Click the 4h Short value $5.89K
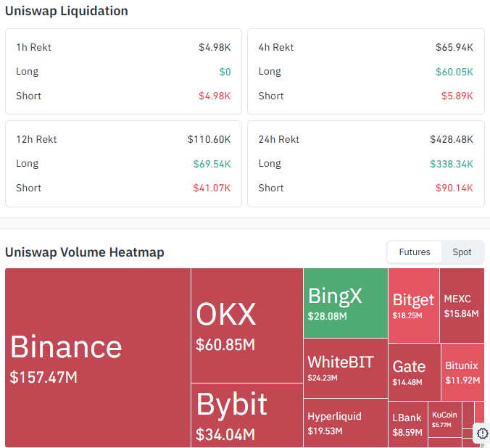 click(457, 96)
